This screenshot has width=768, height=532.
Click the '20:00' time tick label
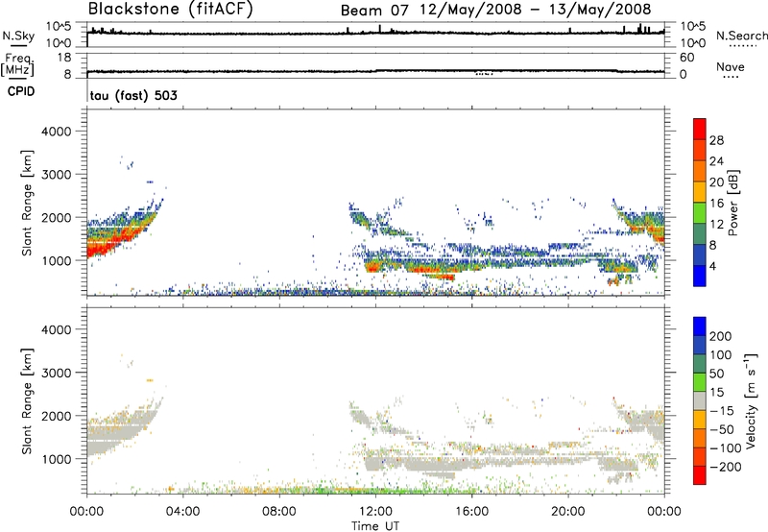[567, 512]
